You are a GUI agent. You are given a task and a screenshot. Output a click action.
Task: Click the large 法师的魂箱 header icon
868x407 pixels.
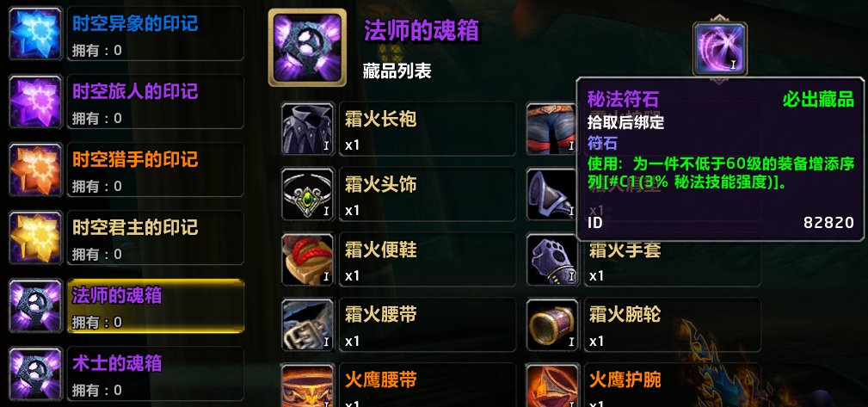point(307,47)
